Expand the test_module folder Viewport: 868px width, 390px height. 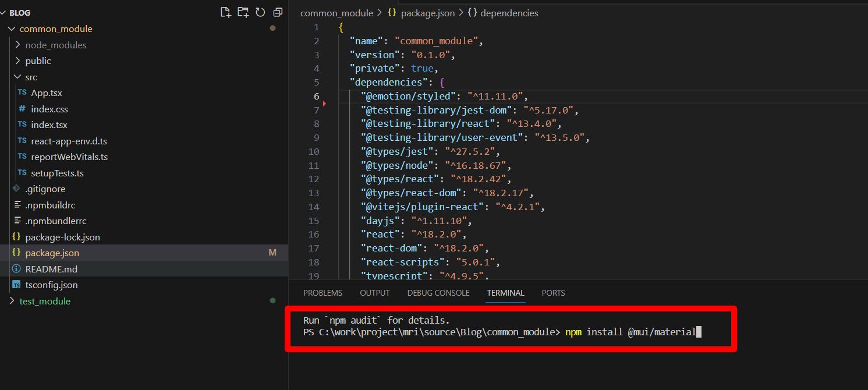click(45, 301)
